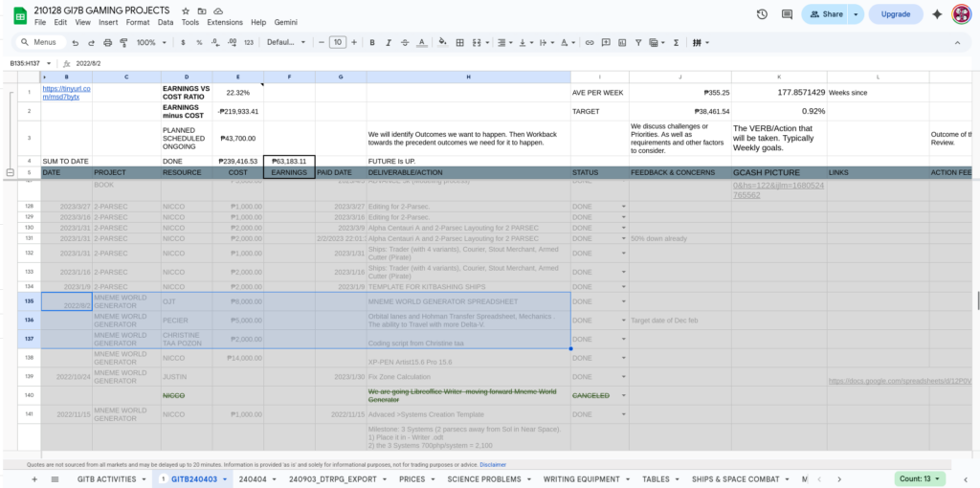Open the comments panel icon
The image size is (980, 488).
787,14
